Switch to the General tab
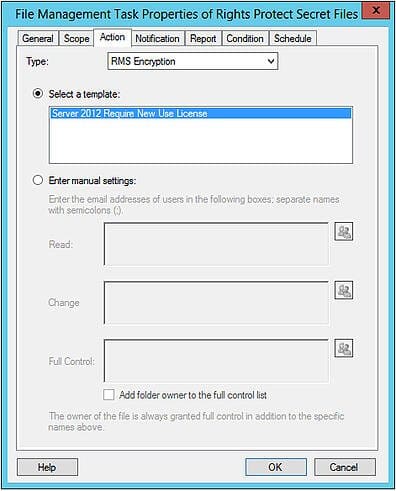The width and height of the screenshot is (396, 491). point(38,38)
